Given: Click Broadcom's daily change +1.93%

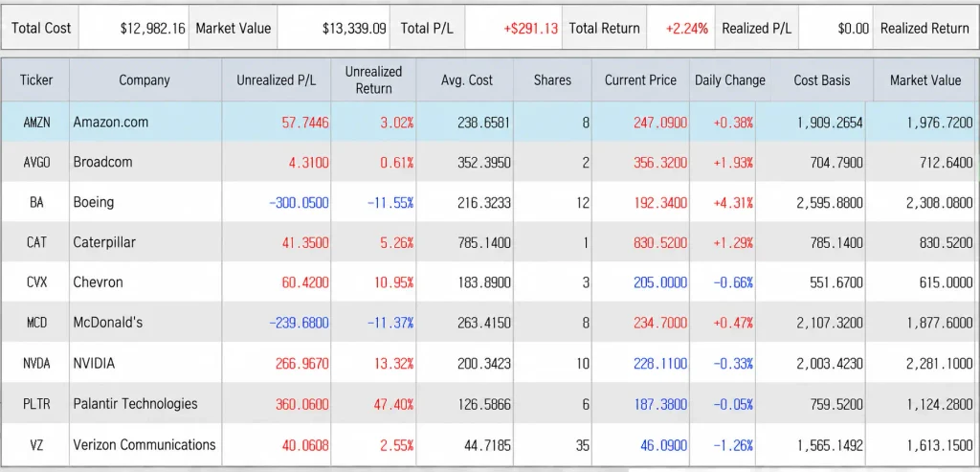Looking at the screenshot, I should coord(733,162).
